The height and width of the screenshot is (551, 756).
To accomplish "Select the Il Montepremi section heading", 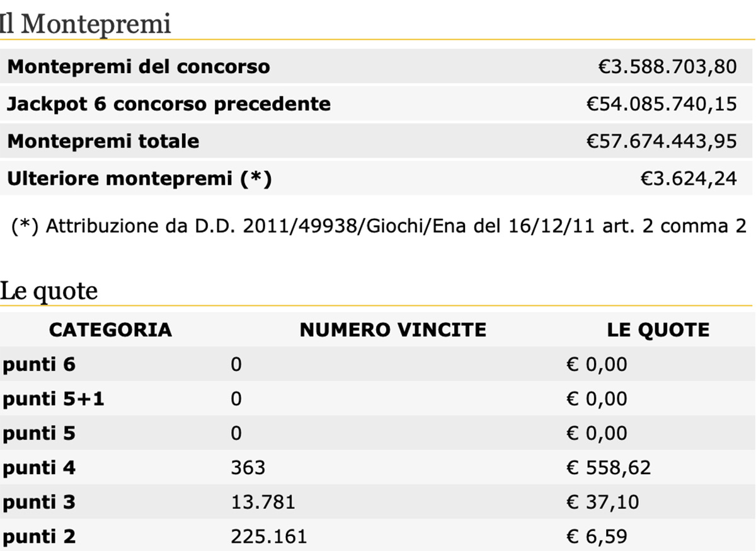I will click(x=85, y=24).
